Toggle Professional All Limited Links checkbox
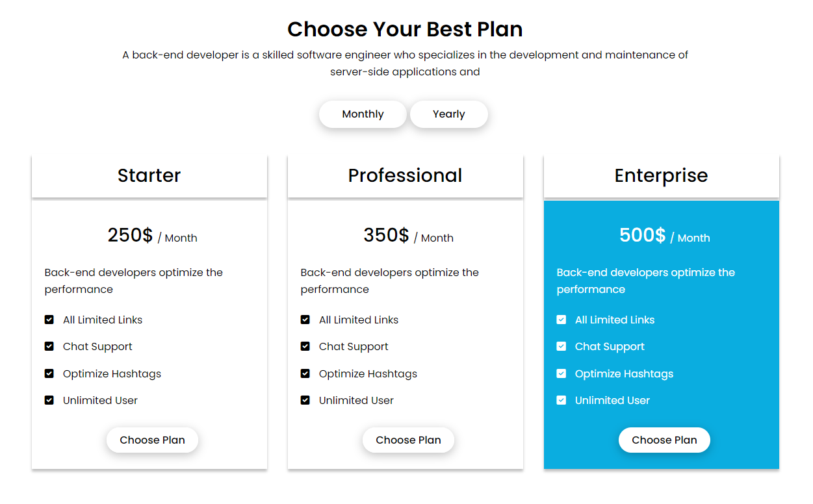 (x=305, y=320)
